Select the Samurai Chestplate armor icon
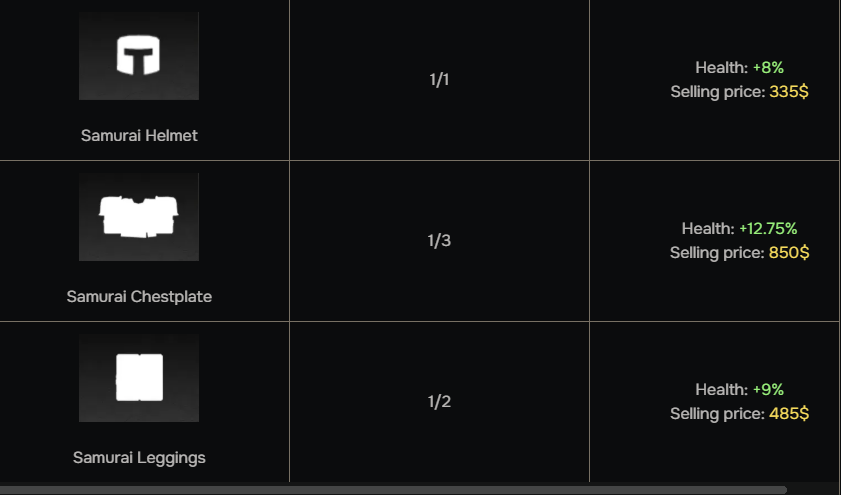 click(x=139, y=217)
